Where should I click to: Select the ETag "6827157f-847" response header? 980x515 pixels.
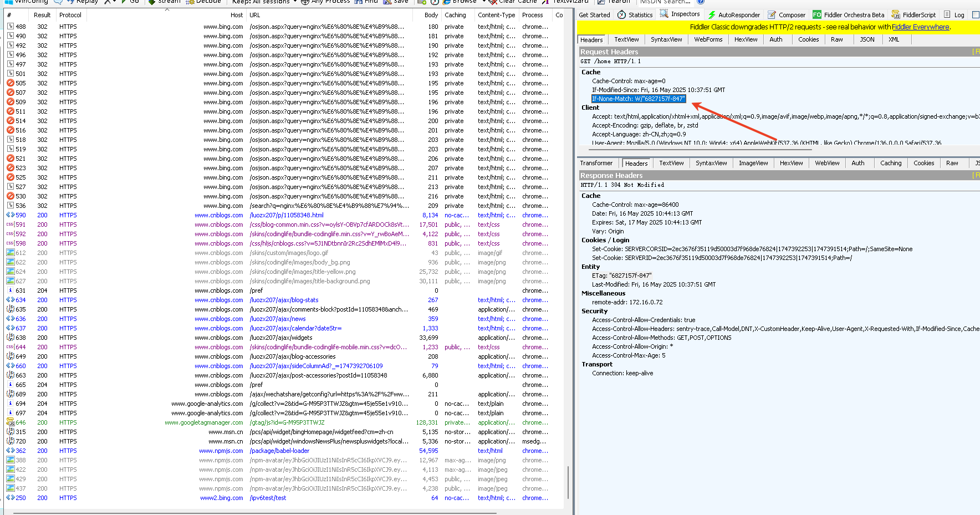point(621,276)
